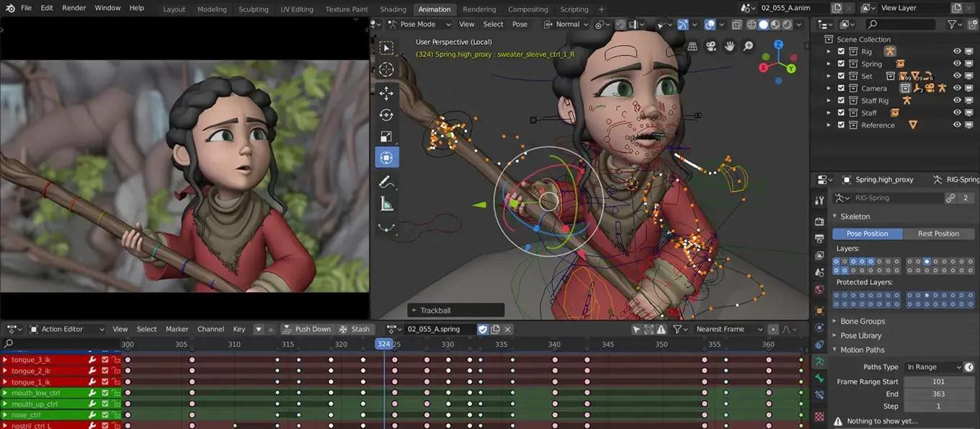980x429 pixels.
Task: Select the Move tool in viewport toolbar
Action: click(x=386, y=93)
